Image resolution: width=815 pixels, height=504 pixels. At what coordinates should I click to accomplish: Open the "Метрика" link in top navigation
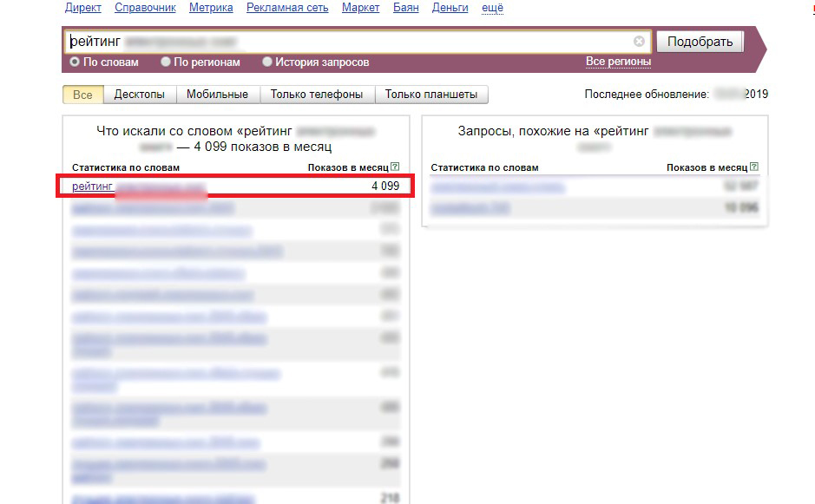click(x=210, y=8)
